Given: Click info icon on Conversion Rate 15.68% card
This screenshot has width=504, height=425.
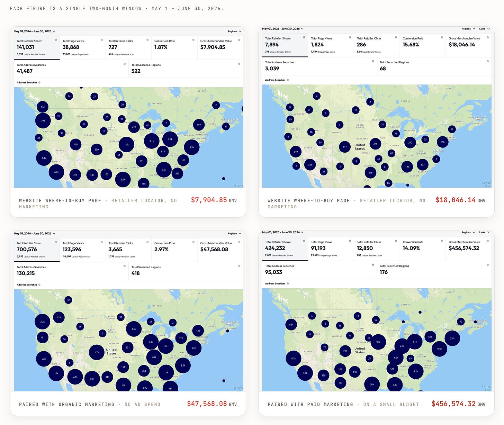Looking at the screenshot, I should (442, 37).
